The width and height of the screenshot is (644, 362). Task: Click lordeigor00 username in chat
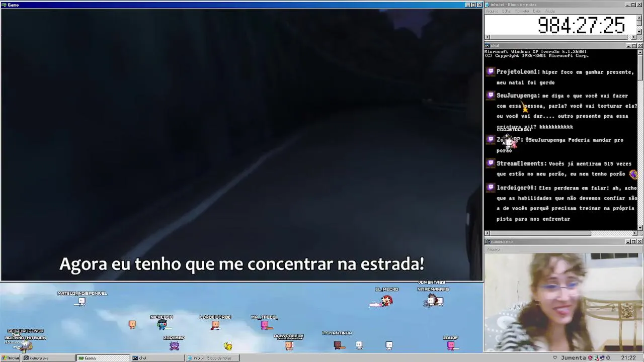pyautogui.click(x=516, y=188)
